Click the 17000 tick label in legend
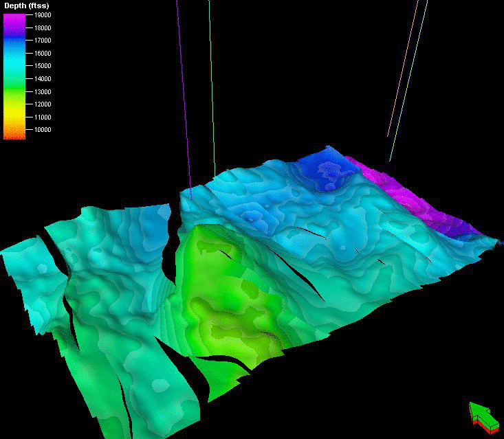Screen dimensions: 504x439 41,41
